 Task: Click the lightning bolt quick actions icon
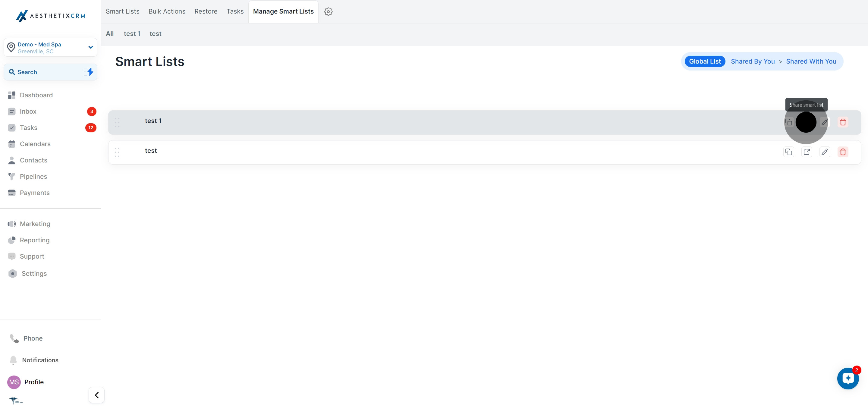(90, 72)
